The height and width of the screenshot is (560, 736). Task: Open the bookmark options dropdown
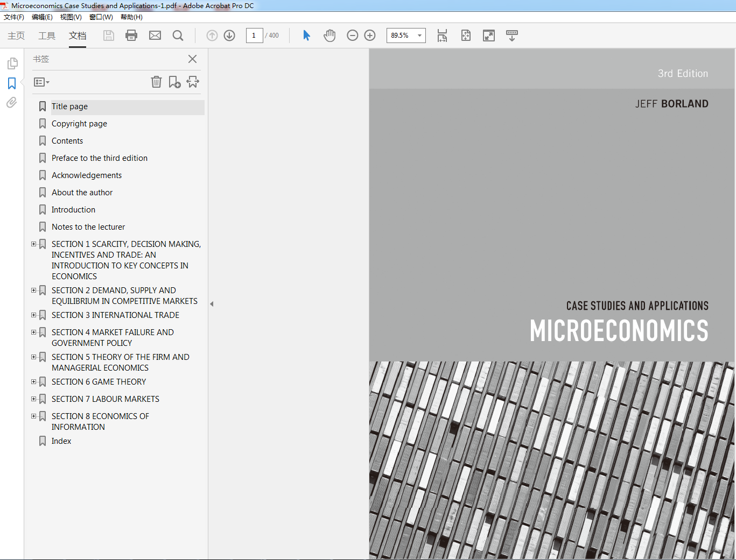pyautogui.click(x=41, y=82)
